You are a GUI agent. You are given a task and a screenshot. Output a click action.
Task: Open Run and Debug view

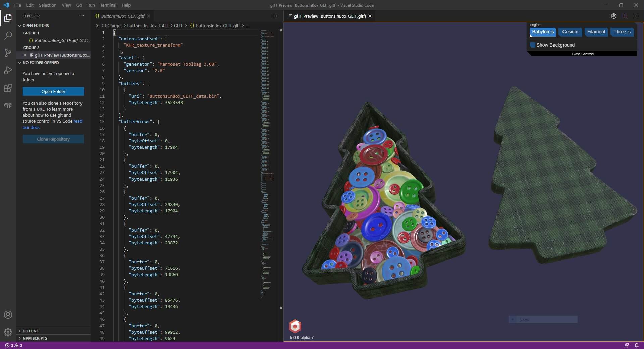(8, 70)
